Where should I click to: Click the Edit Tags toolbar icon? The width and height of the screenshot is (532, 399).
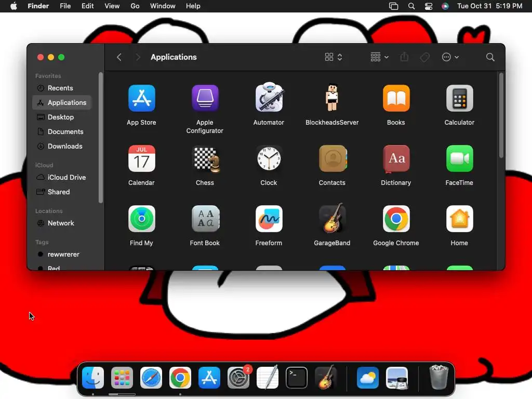[x=424, y=57]
